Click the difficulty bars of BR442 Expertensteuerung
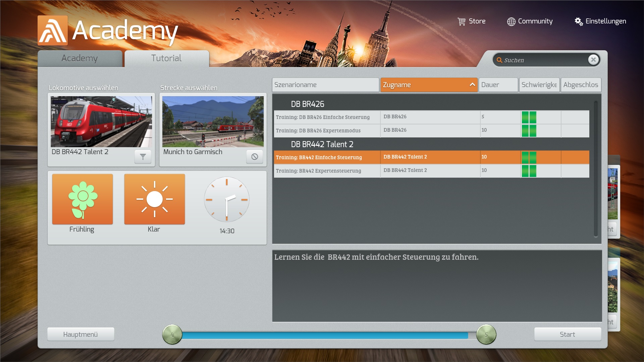This screenshot has width=644, height=362. click(529, 171)
